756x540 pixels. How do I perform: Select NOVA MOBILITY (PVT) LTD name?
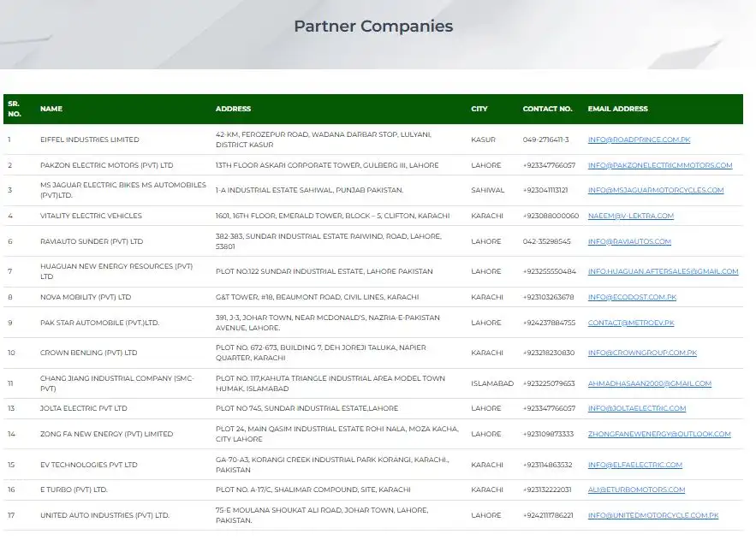pos(86,297)
